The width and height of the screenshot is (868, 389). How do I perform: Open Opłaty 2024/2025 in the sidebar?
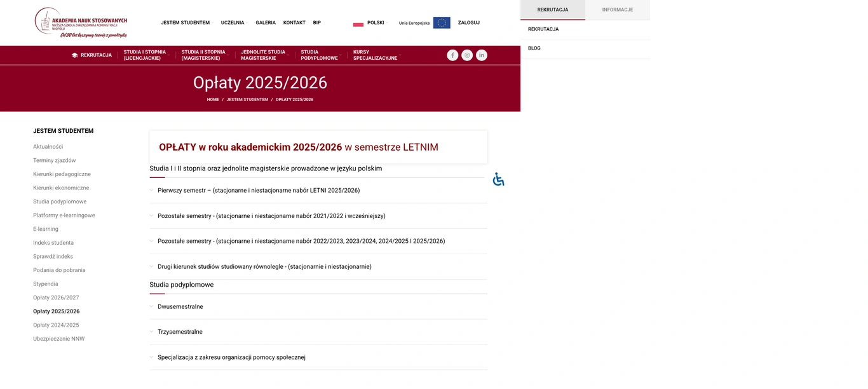[x=56, y=325]
